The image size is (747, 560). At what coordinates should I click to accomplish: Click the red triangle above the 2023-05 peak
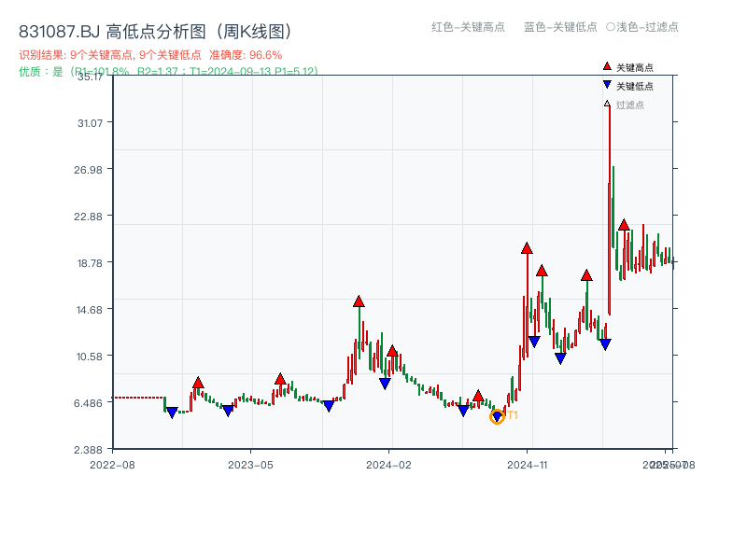(x=279, y=379)
